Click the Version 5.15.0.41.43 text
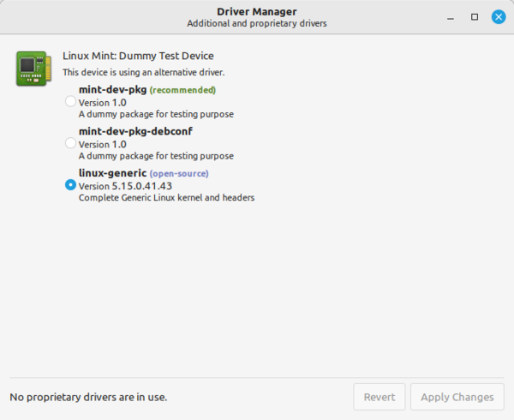The width and height of the screenshot is (514, 420). tap(125, 186)
